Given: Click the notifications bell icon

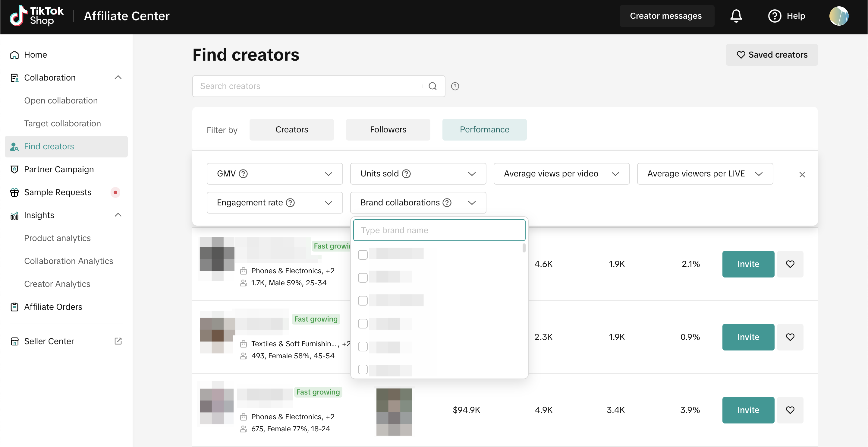Looking at the screenshot, I should pyautogui.click(x=736, y=16).
